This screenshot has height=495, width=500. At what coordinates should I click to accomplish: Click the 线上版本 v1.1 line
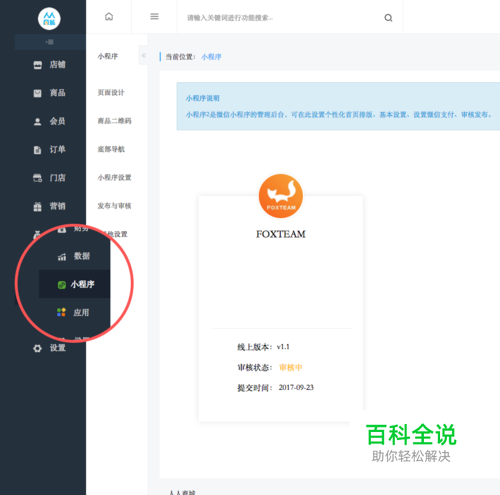[x=263, y=347]
